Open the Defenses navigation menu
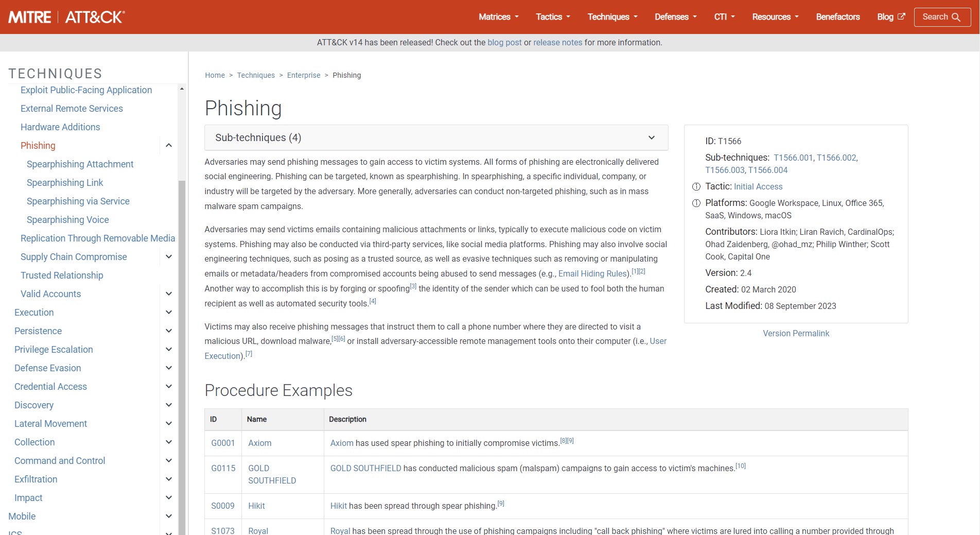This screenshot has width=980, height=535. pos(675,17)
